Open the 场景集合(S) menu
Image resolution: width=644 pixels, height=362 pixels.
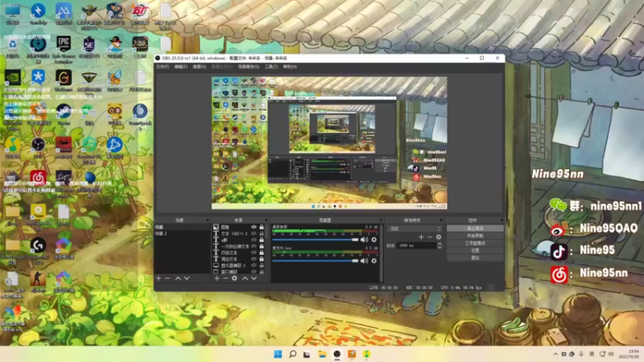249,67
